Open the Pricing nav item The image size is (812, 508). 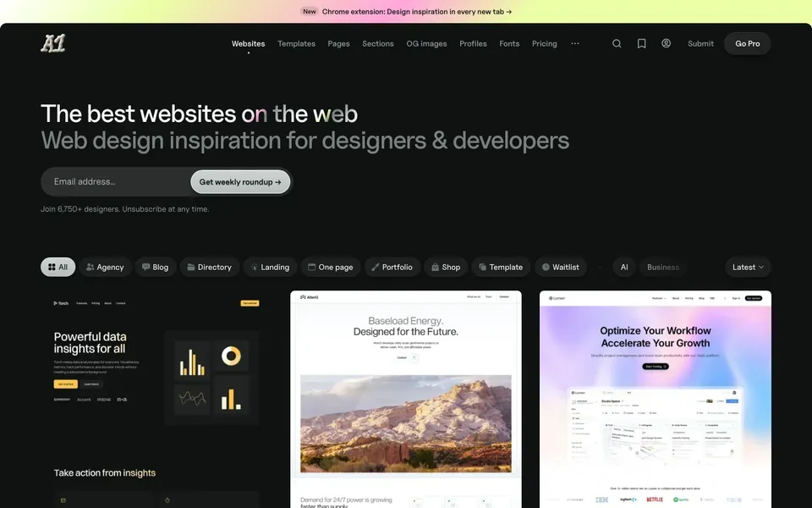pos(544,43)
